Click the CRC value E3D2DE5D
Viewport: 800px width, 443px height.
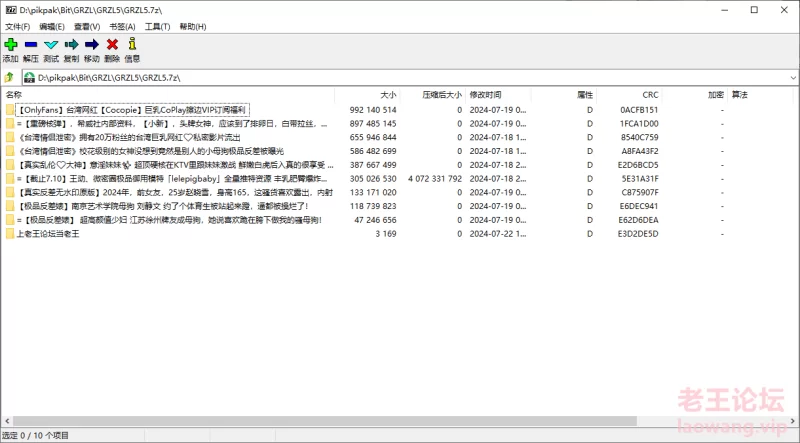click(638, 234)
